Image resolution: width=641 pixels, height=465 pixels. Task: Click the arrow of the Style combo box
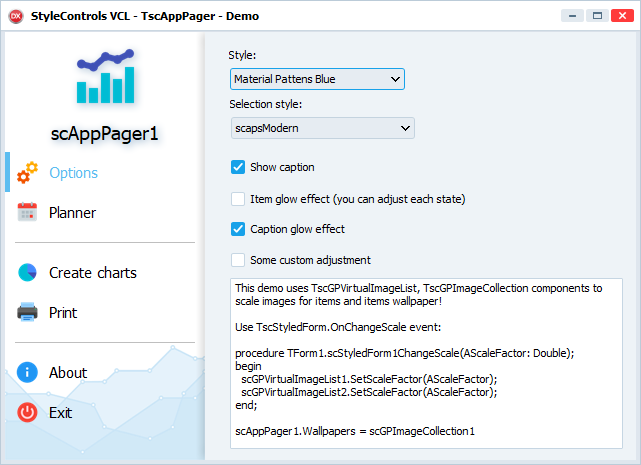[x=395, y=79]
